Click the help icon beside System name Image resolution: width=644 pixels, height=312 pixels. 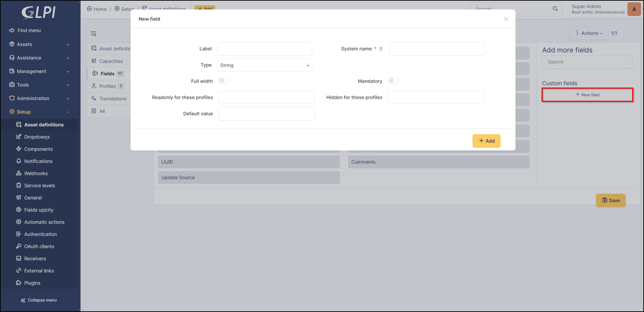click(381, 49)
